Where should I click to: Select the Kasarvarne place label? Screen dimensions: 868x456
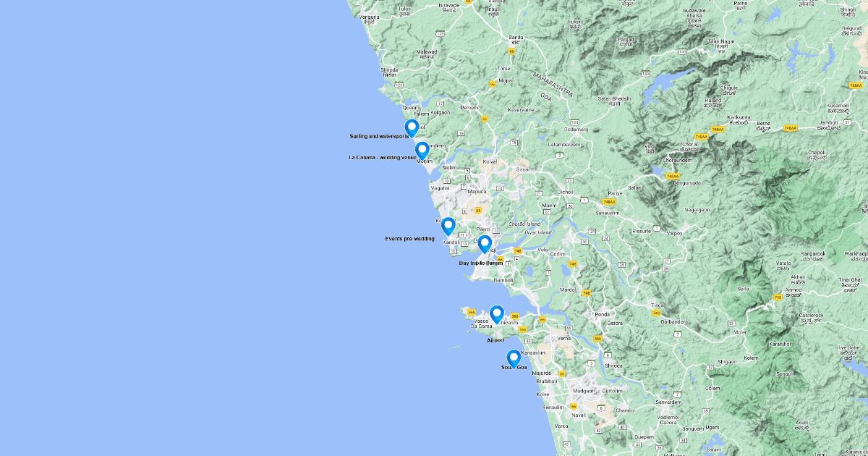tap(521, 109)
